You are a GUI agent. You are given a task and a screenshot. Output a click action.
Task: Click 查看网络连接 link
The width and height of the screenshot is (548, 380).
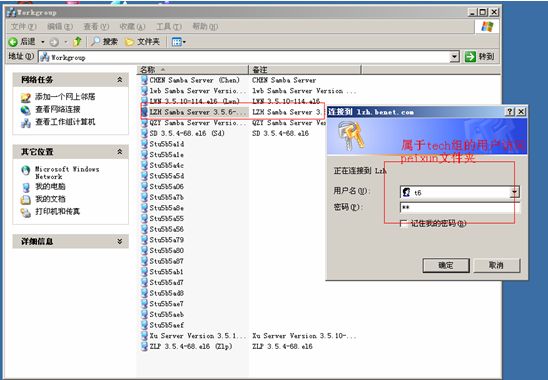(58, 109)
